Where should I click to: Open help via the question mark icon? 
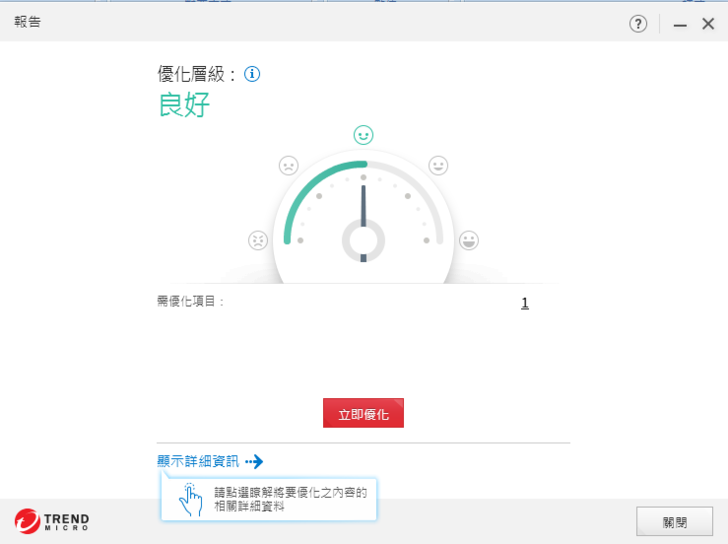(x=638, y=24)
